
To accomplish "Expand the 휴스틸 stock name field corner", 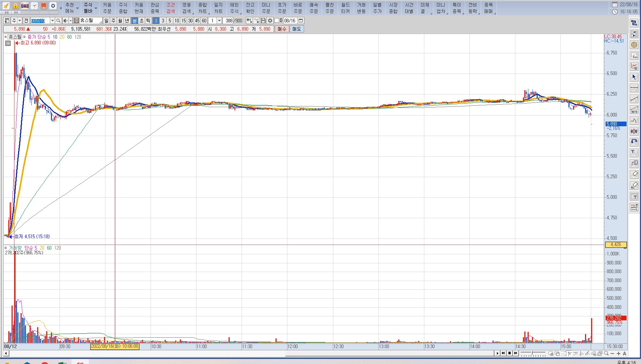I will (x=100, y=23).
